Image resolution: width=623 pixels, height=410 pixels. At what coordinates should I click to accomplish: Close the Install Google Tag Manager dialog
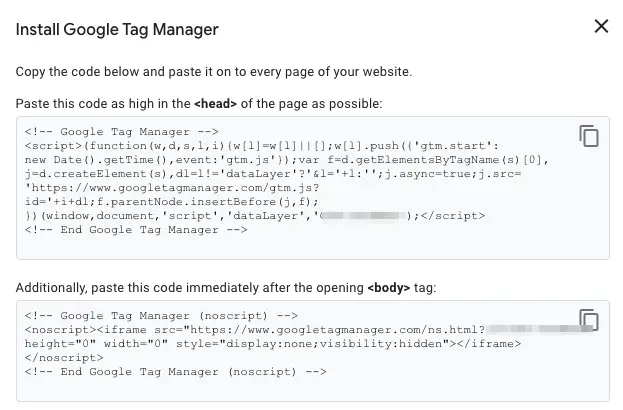[x=601, y=26]
